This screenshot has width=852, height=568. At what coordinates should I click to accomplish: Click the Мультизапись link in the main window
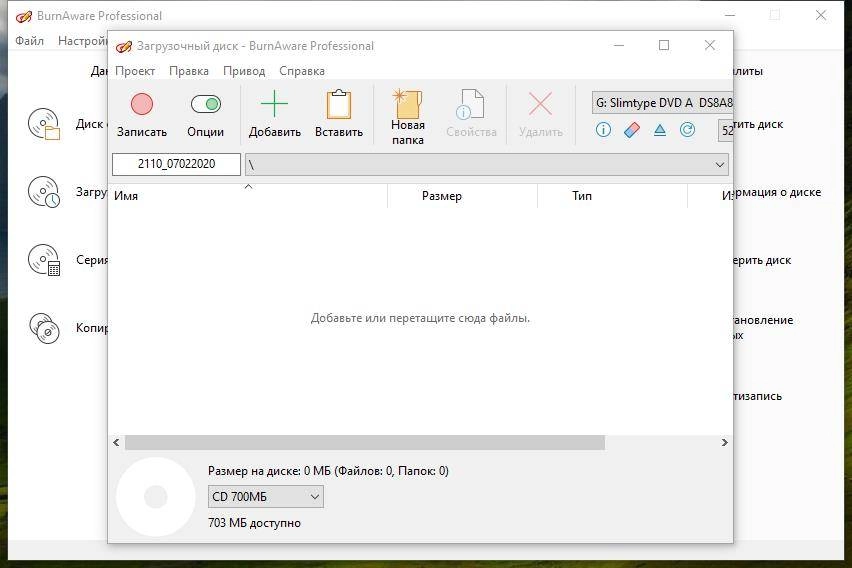coord(757,396)
